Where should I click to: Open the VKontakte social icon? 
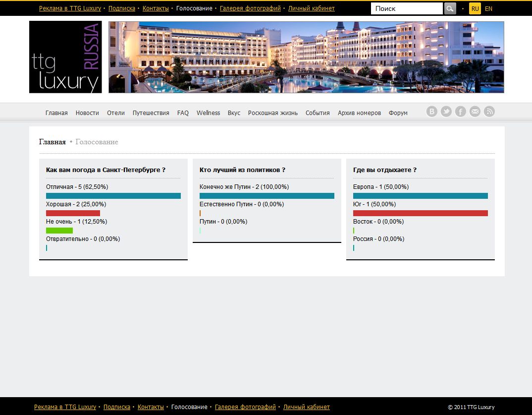click(x=431, y=112)
